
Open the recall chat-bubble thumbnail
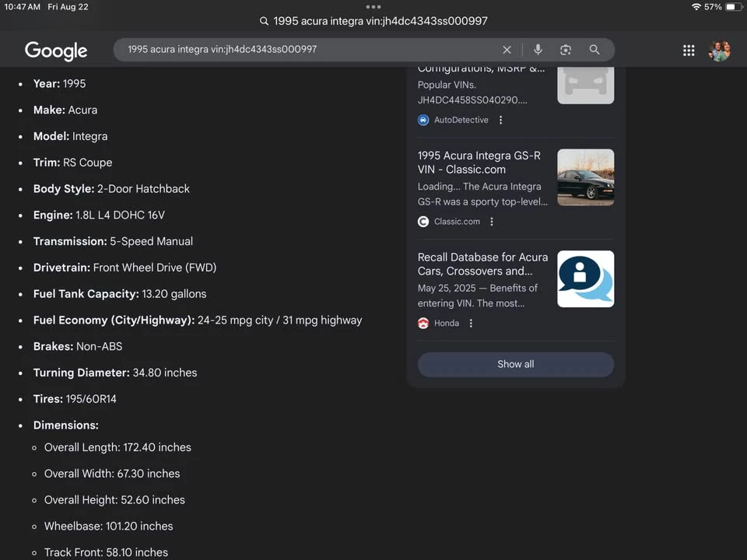click(585, 278)
